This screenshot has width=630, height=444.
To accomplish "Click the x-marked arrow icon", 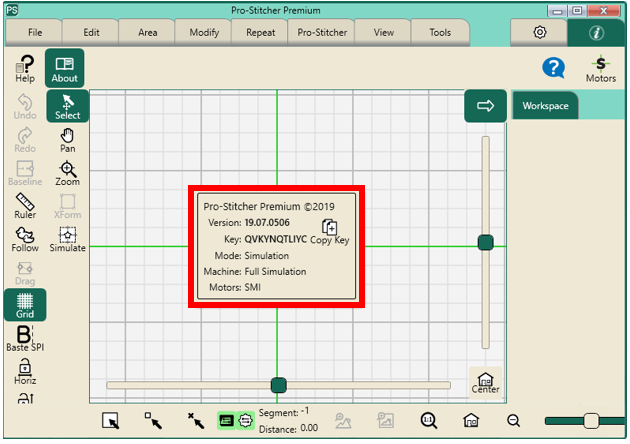I will pyautogui.click(x=196, y=421).
